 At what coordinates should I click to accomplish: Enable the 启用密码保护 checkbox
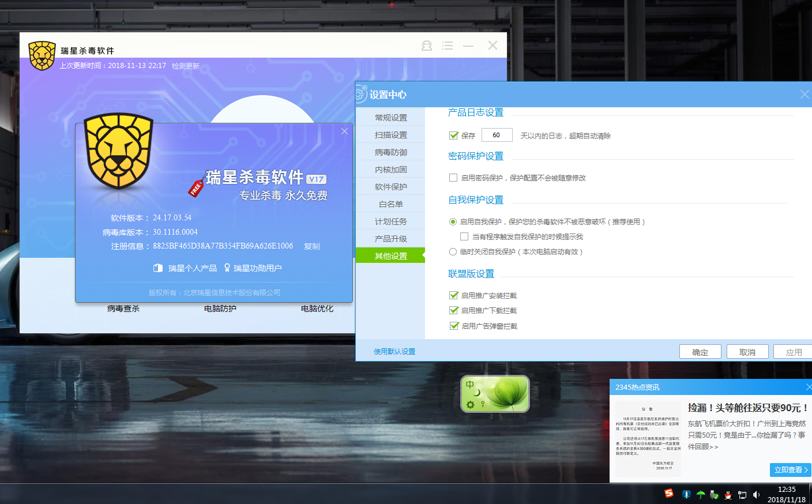(x=453, y=178)
